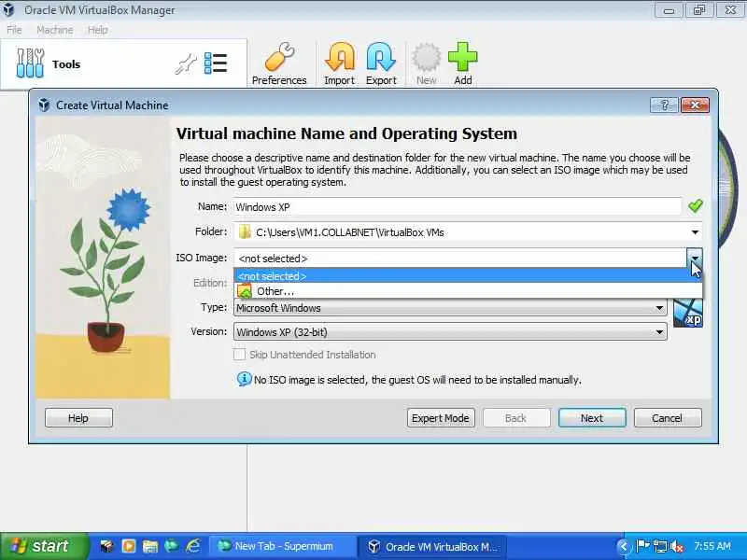Click the folder icon in the Folder field
This screenshot has height=560, width=747.
coord(245,231)
